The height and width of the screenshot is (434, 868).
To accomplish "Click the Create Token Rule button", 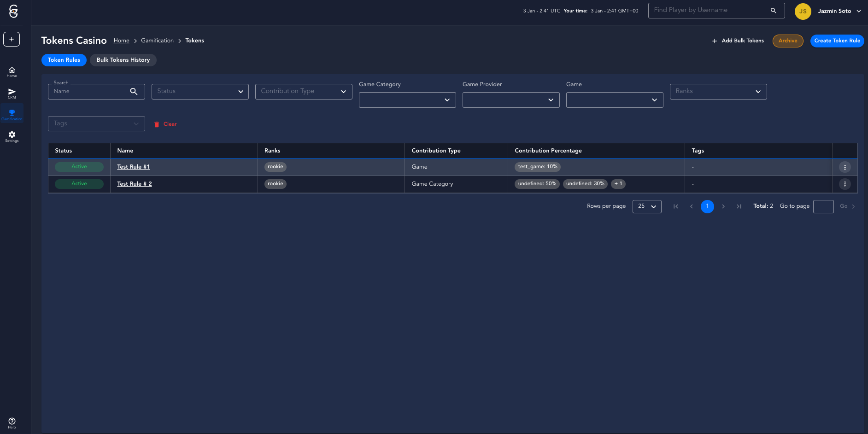I will (x=837, y=41).
